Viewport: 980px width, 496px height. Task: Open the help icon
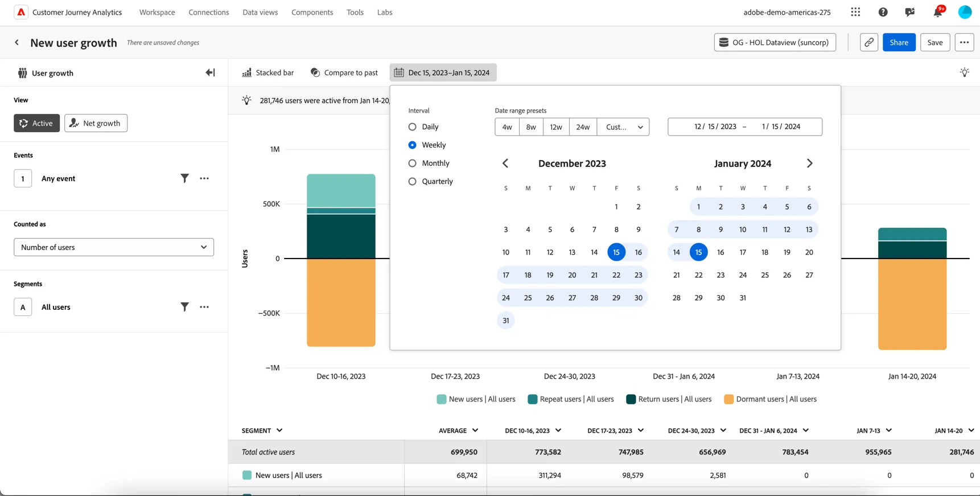[x=883, y=12]
